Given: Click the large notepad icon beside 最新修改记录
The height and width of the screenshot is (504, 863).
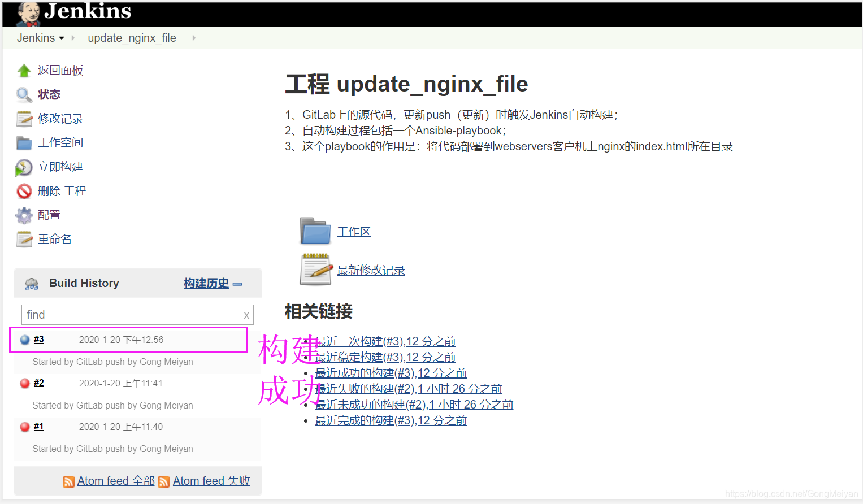Looking at the screenshot, I should [x=315, y=270].
